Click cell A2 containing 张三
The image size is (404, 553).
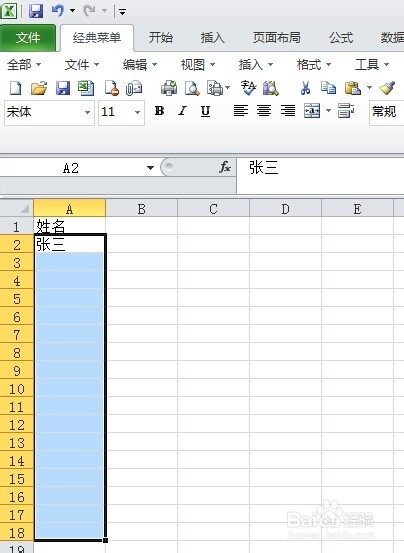pos(69,244)
